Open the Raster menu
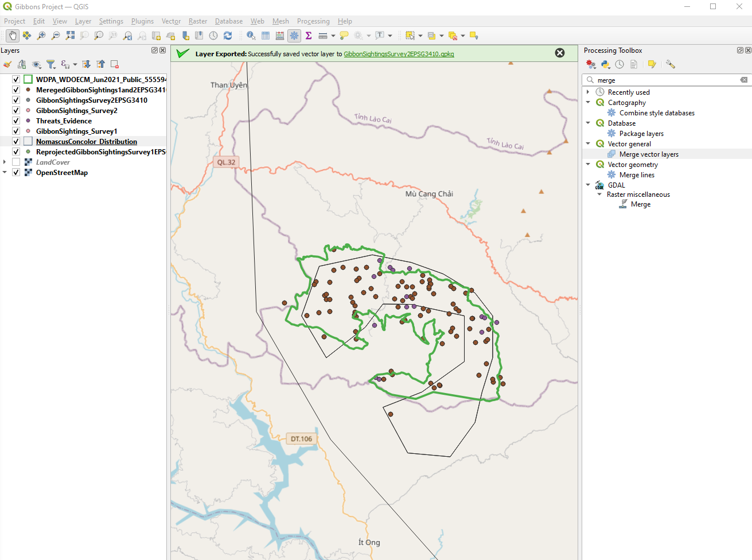Screen dimensions: 752x560 [198, 21]
